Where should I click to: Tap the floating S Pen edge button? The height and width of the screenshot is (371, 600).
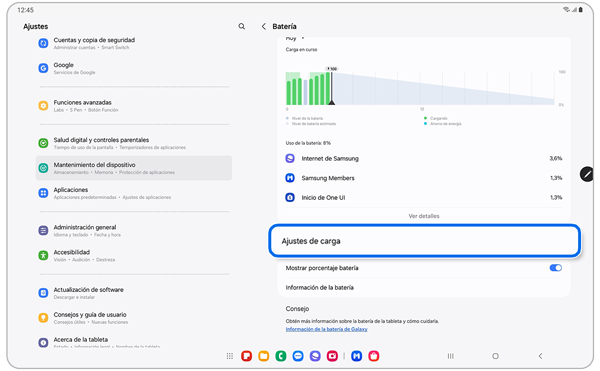[x=587, y=174]
